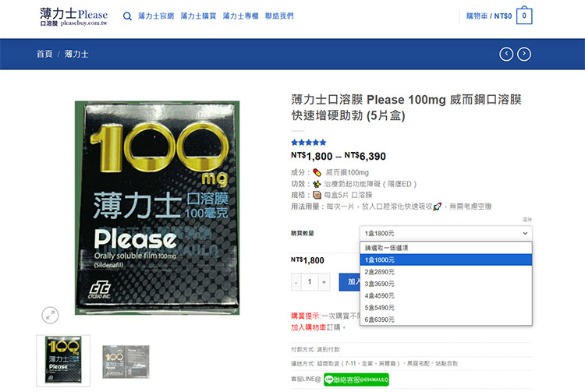Click the five-star rating
Viewport: 585px width, 392px height.
309,143
